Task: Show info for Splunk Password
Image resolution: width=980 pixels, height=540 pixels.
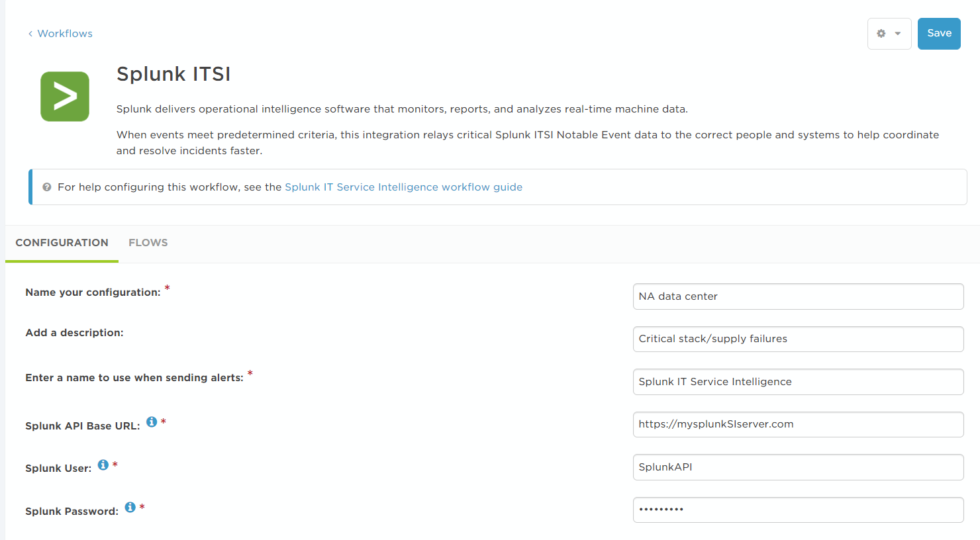Action: [x=130, y=507]
